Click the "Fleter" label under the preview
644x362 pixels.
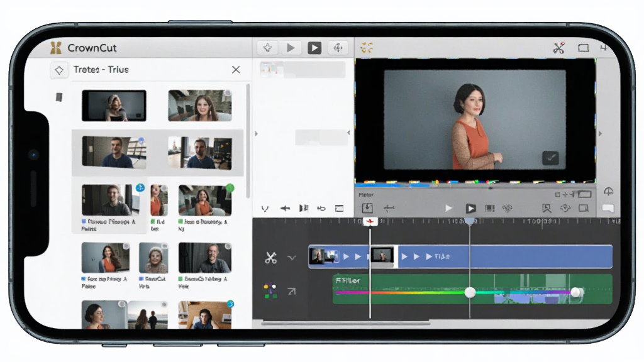[366, 195]
